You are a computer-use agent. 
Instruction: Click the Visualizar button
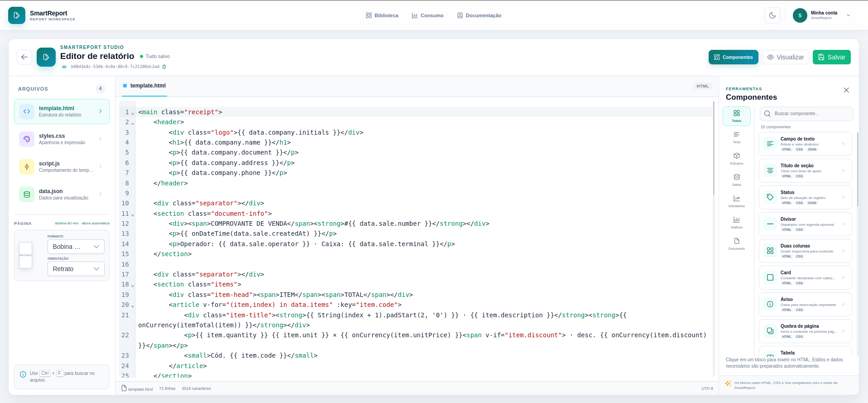pyautogui.click(x=786, y=57)
